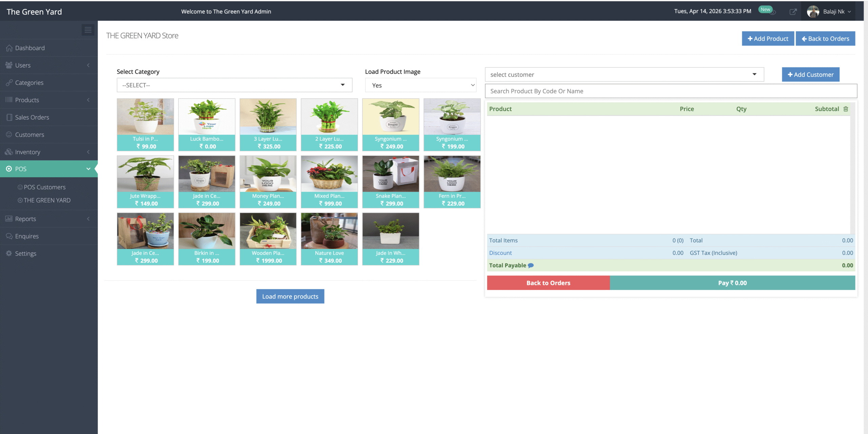
Task: Click the external link icon in header
Action: pos(793,12)
